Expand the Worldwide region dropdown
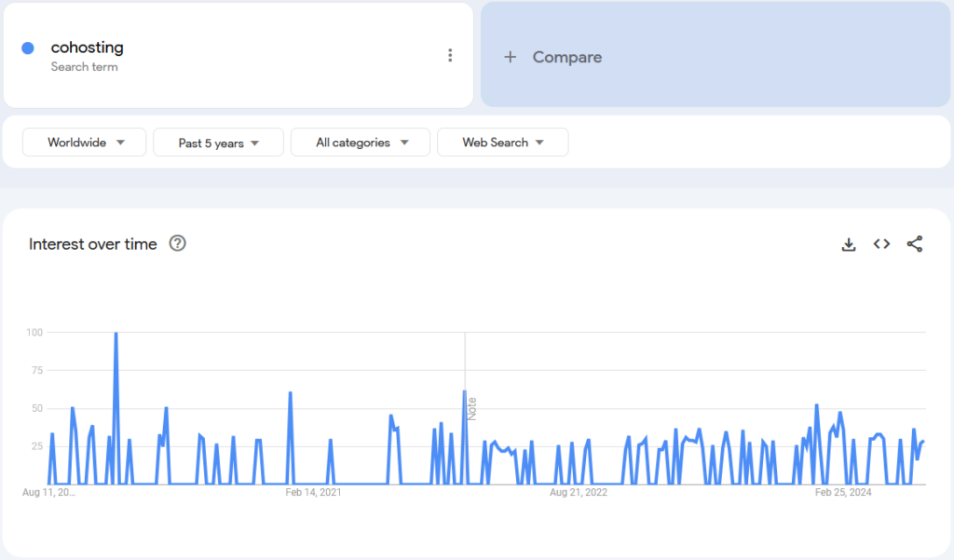Viewport: 954px width, 560px height. pos(84,143)
